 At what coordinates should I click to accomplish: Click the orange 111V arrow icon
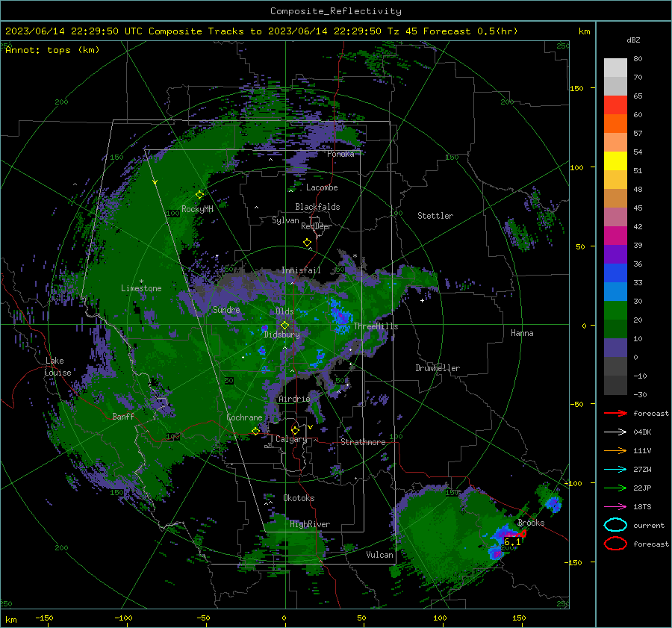point(615,450)
